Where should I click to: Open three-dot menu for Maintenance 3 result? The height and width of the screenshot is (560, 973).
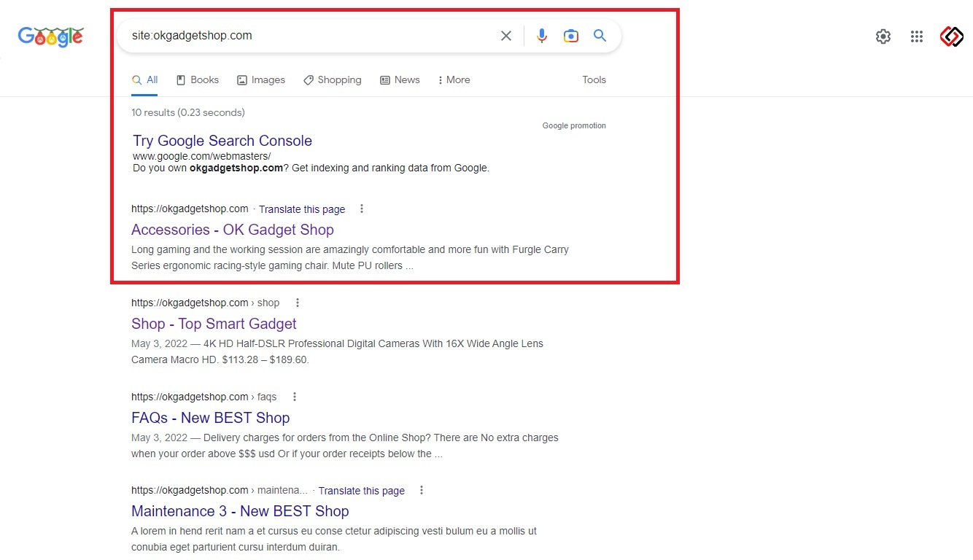coord(421,491)
